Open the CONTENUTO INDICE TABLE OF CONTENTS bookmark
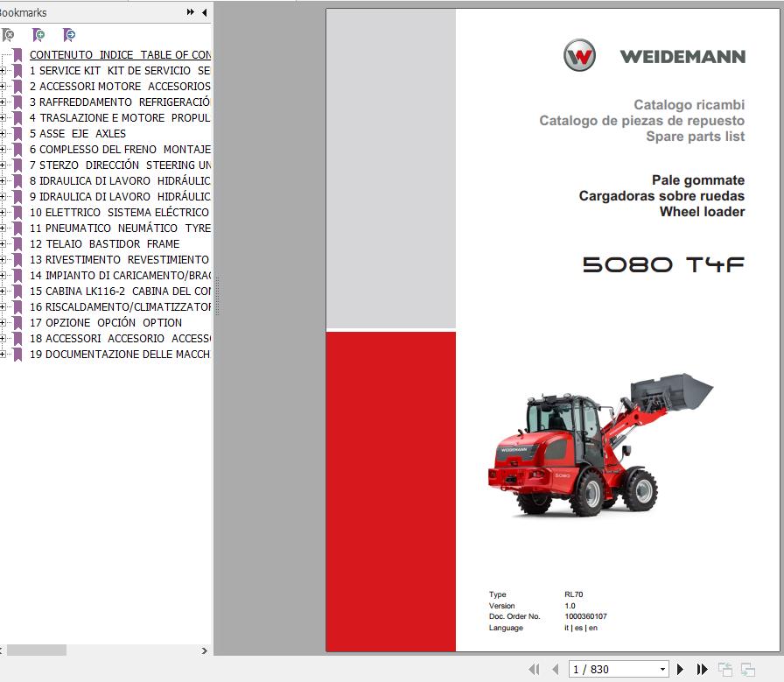Screen dimensions: 784x682 120,54
